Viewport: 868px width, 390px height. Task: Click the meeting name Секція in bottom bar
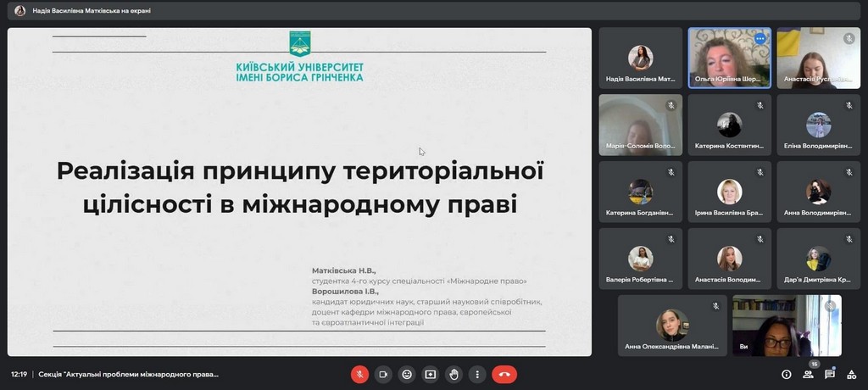click(x=128, y=374)
